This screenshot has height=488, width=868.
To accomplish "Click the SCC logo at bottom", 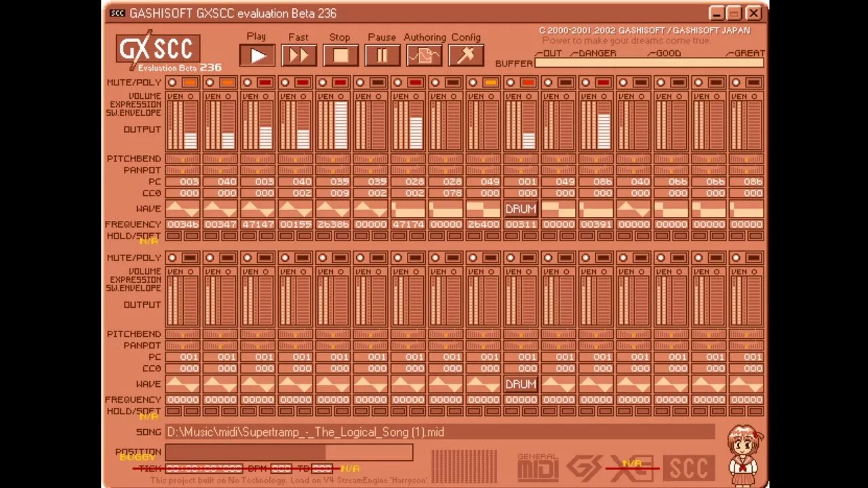I will (689, 468).
